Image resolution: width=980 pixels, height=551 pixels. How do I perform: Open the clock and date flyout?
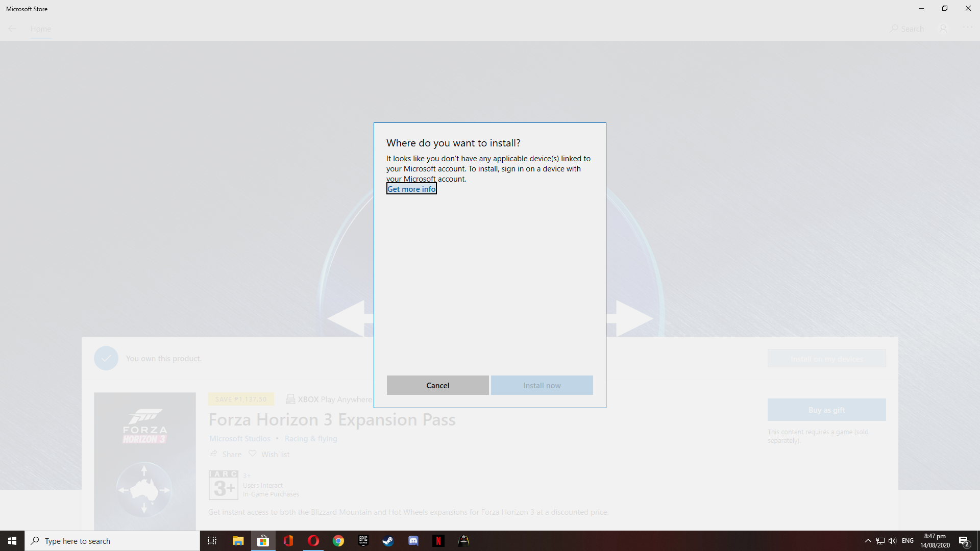pyautogui.click(x=935, y=541)
